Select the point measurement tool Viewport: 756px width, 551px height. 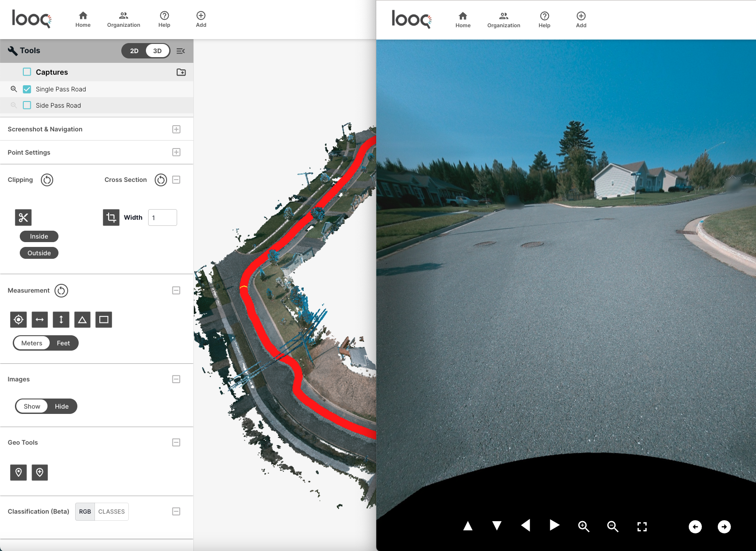[x=18, y=320]
